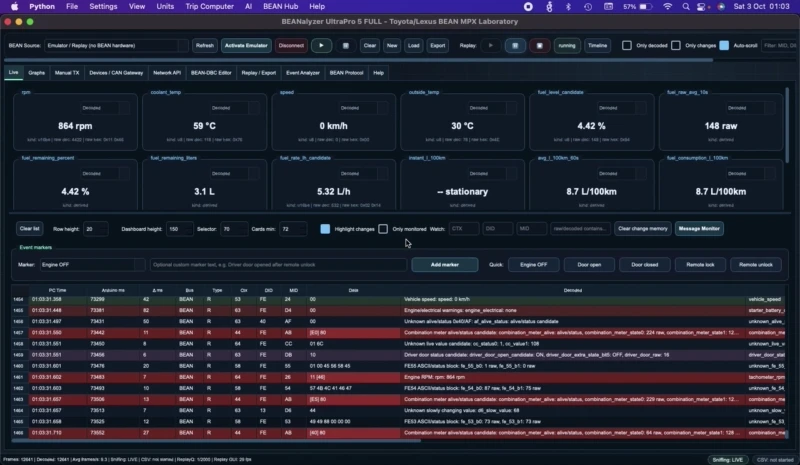800x465 pixels.
Task: Switch to the Graphs tab
Action: point(37,73)
